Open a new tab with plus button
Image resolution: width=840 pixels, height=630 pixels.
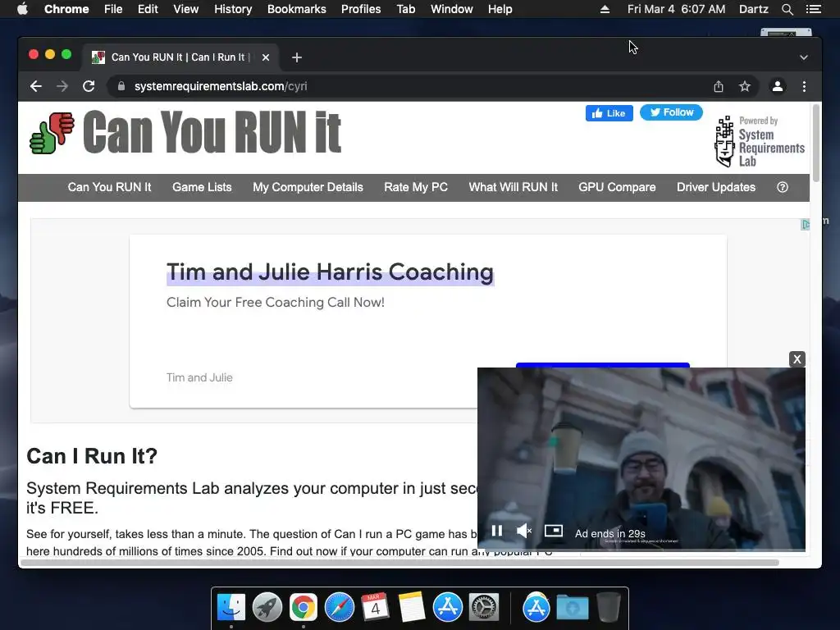(x=297, y=57)
